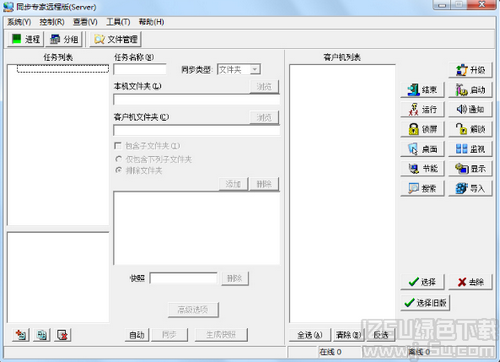500x362 pixels.
Task: Click the 选择 select checkmark button
Action: pyautogui.click(x=422, y=282)
